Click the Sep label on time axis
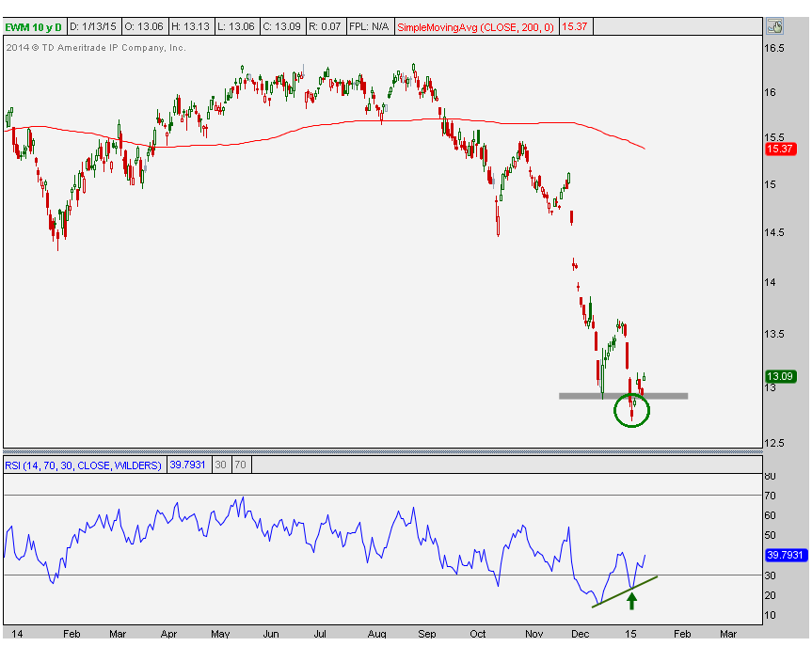The image size is (812, 662). coord(427,634)
